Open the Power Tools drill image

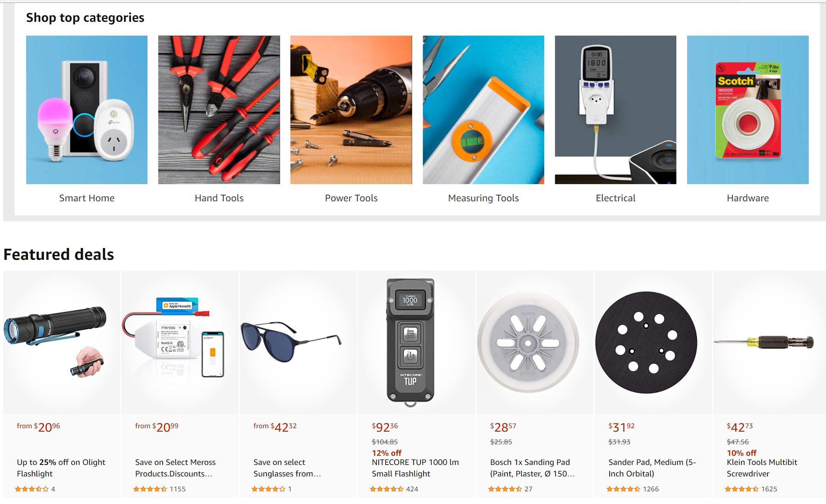point(351,110)
